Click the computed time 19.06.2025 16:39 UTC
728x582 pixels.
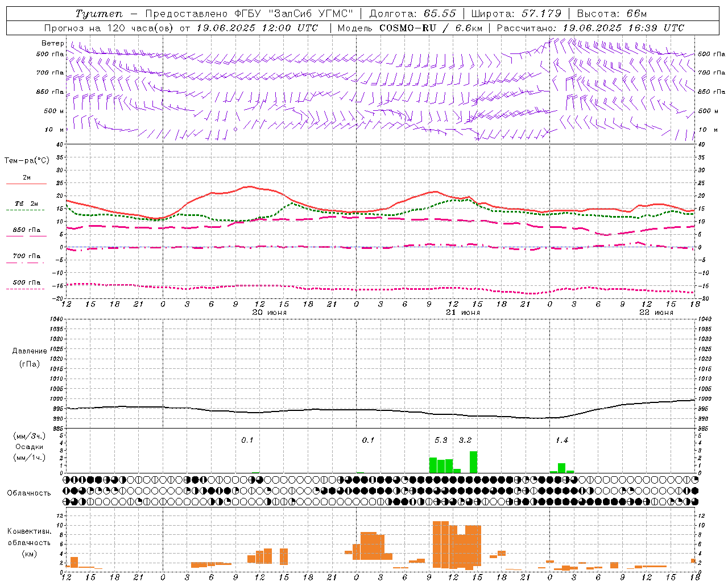(x=623, y=28)
